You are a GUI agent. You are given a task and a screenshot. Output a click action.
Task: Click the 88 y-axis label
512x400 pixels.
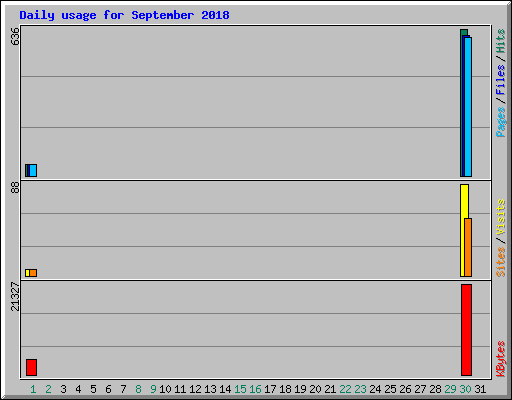coord(15,188)
